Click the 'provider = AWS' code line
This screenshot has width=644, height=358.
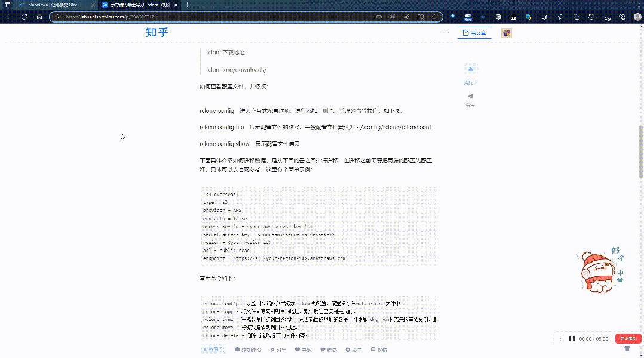(x=222, y=211)
